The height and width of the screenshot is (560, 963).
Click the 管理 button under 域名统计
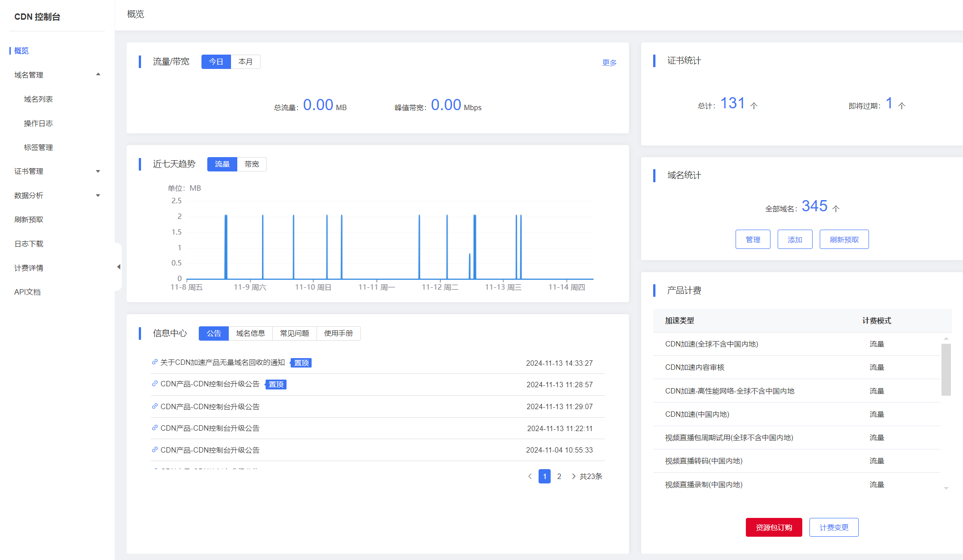[x=753, y=239]
